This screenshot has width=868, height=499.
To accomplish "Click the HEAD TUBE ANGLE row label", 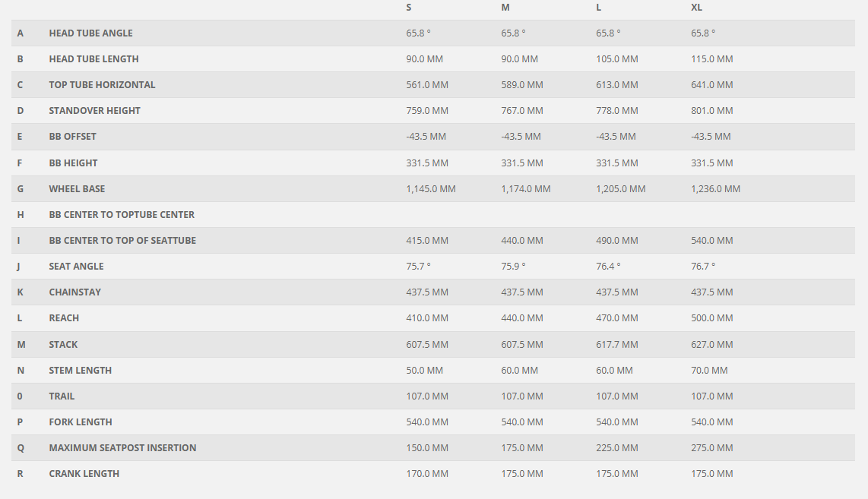I will tap(90, 33).
